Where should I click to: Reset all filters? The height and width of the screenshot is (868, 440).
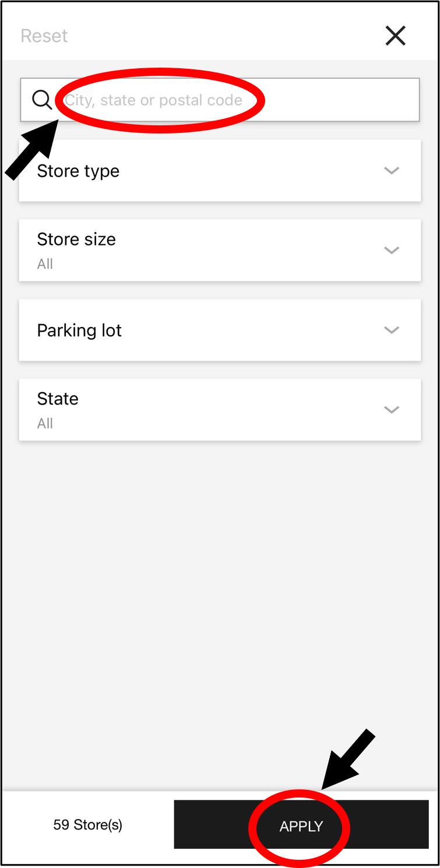44,36
